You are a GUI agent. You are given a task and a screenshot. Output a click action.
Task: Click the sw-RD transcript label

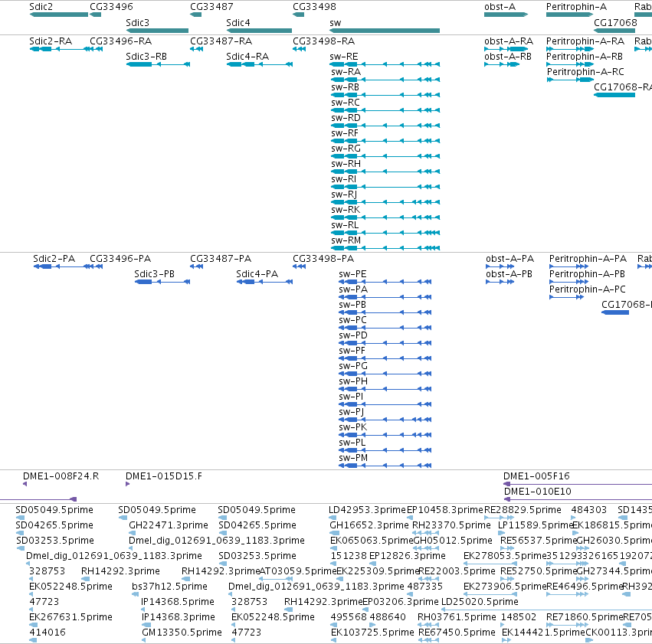click(346, 118)
